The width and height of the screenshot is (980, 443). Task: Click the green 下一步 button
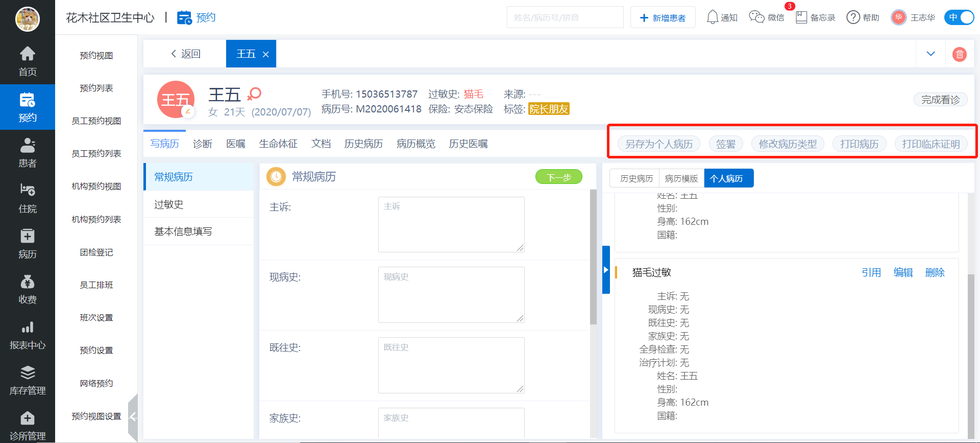[x=559, y=177]
